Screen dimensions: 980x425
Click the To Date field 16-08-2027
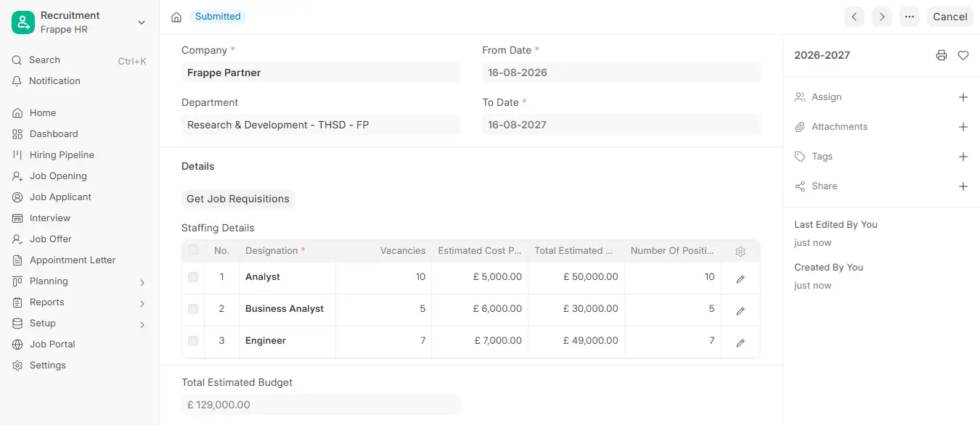coord(621,125)
